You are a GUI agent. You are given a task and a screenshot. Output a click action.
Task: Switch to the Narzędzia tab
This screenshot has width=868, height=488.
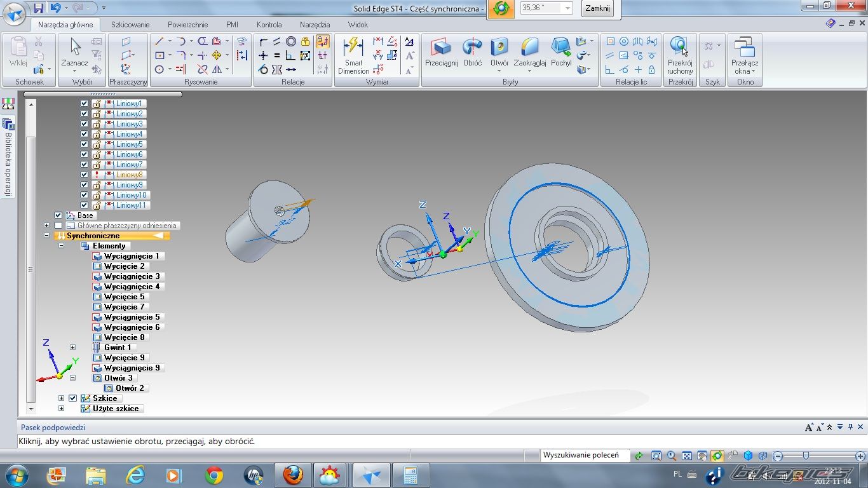tap(315, 25)
